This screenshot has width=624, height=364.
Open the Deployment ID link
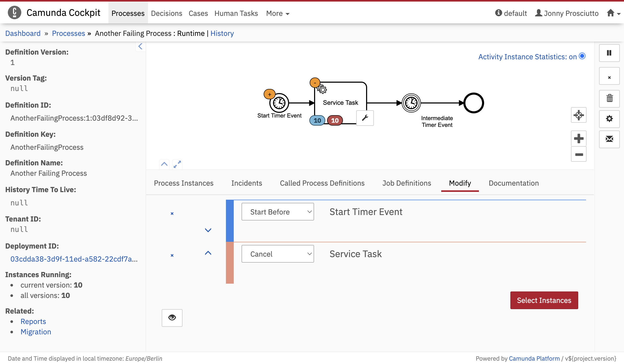coord(74,259)
